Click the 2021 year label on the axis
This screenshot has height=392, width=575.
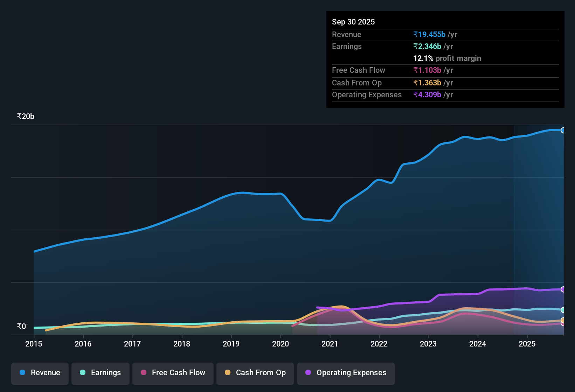[330, 344]
